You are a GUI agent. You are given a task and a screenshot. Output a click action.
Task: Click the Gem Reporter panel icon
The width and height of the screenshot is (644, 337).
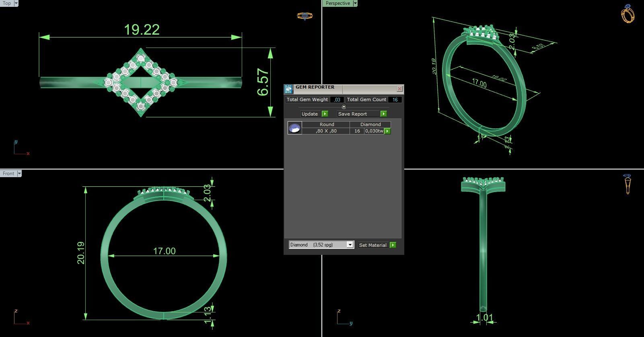[288, 89]
